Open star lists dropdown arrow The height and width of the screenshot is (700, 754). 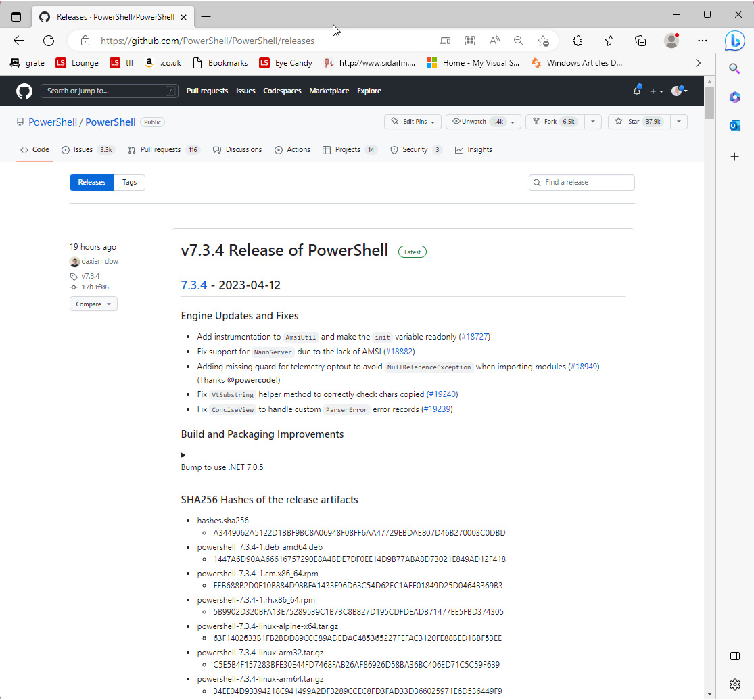pyautogui.click(x=678, y=122)
